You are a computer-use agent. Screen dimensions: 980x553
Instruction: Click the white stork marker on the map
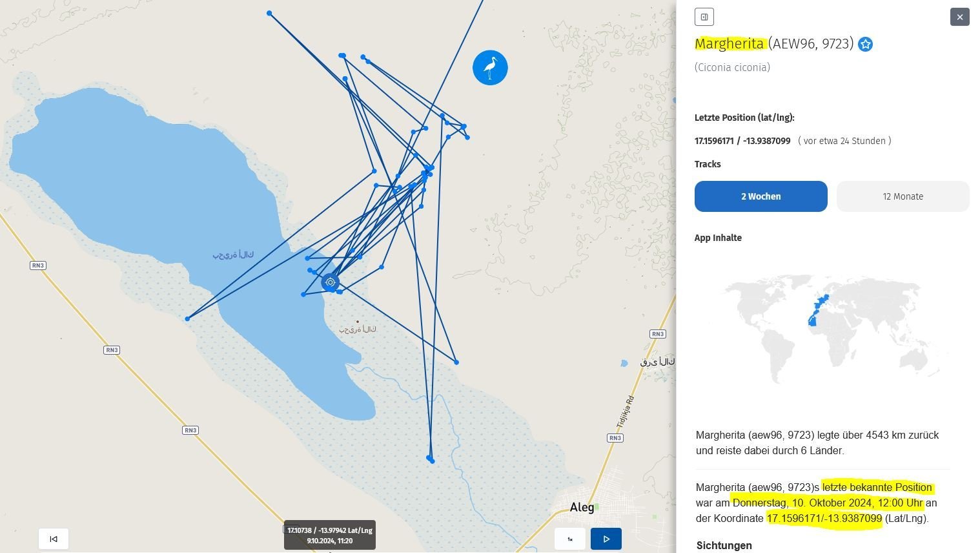click(x=490, y=68)
